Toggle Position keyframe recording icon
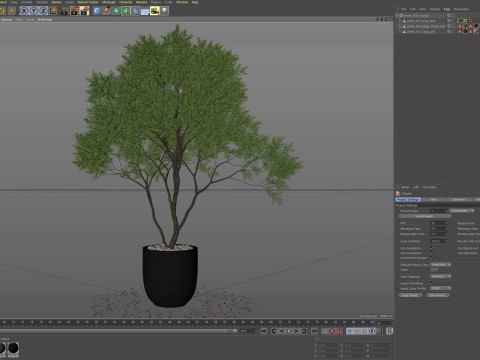This screenshot has width=480, height=360. tap(349, 331)
